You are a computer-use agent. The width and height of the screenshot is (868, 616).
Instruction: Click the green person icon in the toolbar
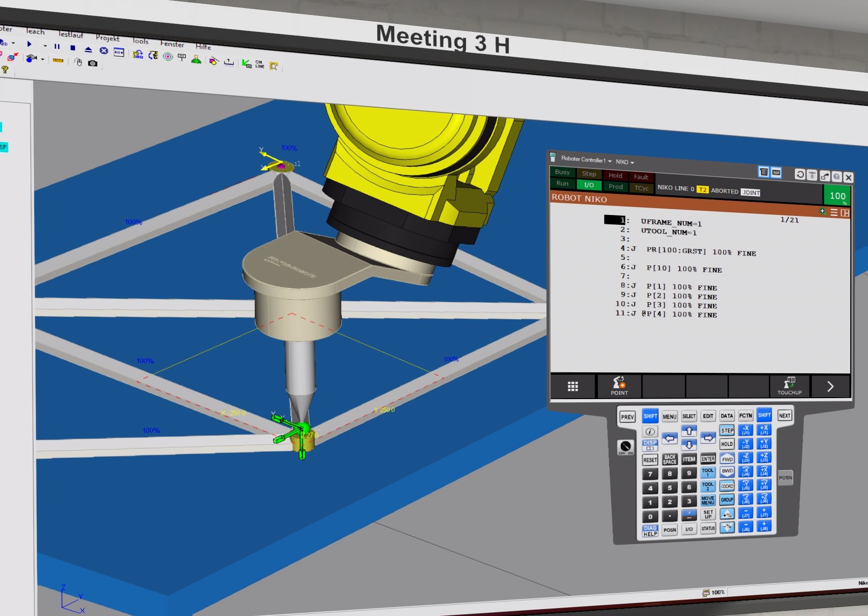197,59
